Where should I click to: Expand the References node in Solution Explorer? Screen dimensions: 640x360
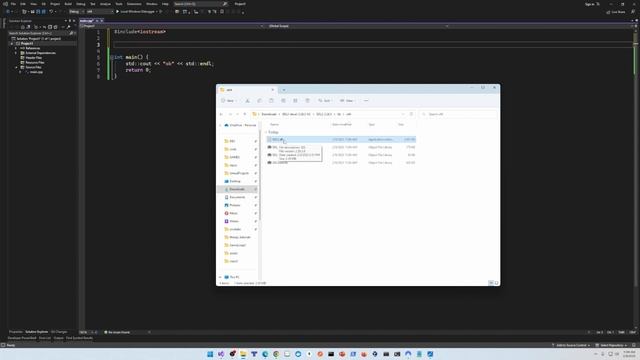16,48
